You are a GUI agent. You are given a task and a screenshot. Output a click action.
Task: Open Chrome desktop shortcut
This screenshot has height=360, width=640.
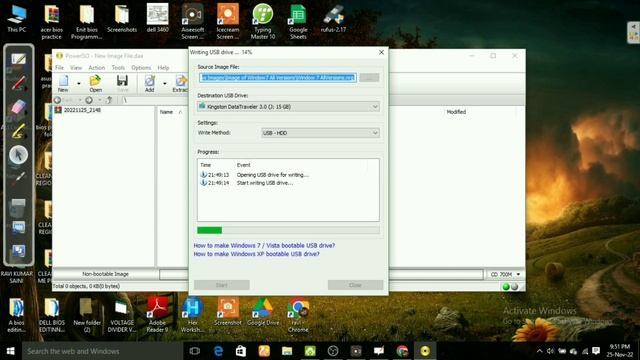coord(298,315)
